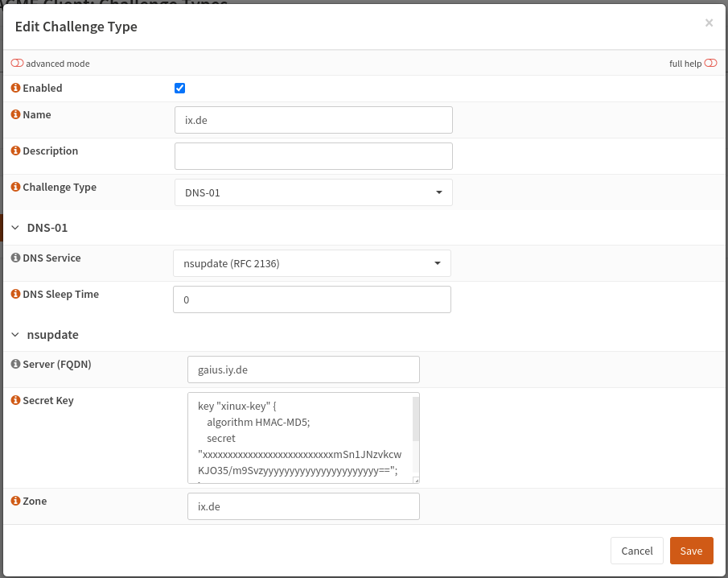This screenshot has width=728, height=578.
Task: Click the info icon beside Name
Action: coord(15,114)
